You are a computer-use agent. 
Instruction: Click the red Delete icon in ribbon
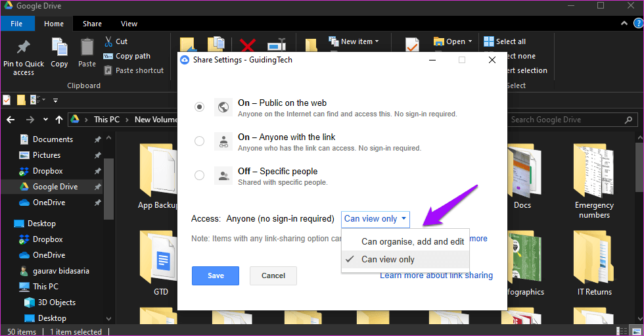[x=248, y=44]
